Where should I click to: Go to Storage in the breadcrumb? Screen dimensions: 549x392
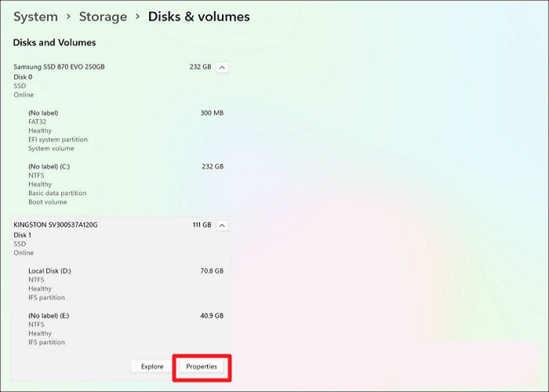click(103, 16)
